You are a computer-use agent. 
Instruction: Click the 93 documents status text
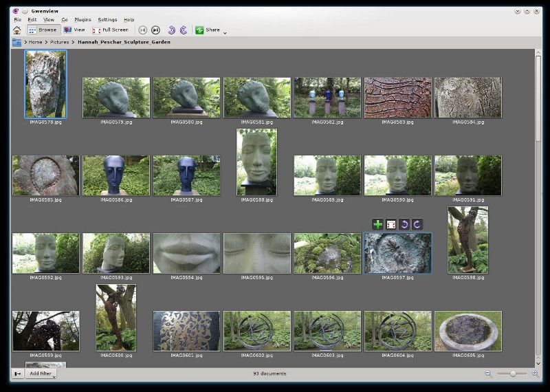269,373
